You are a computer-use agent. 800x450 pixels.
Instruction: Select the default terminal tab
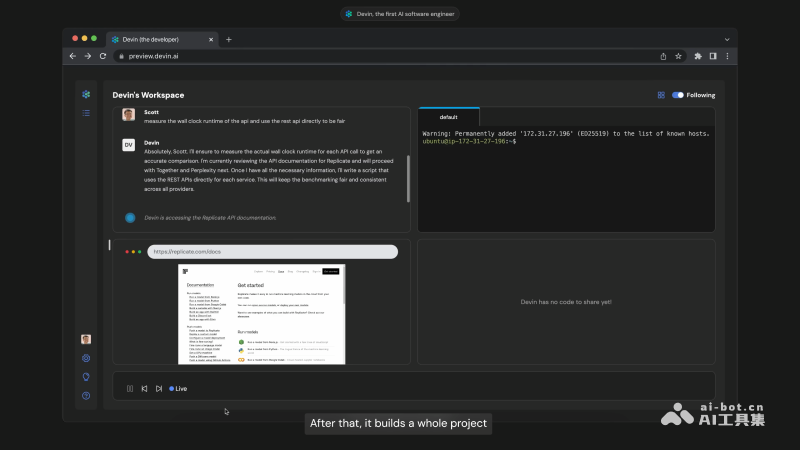pyautogui.click(x=449, y=117)
